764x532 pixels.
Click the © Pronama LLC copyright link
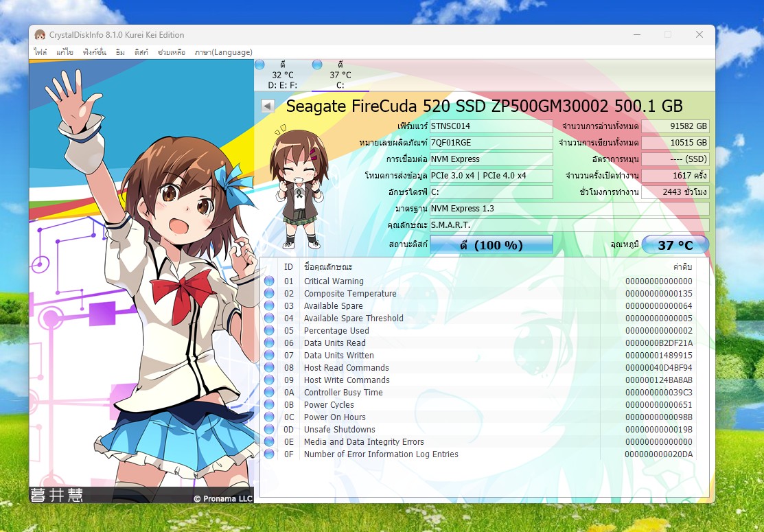[222, 498]
